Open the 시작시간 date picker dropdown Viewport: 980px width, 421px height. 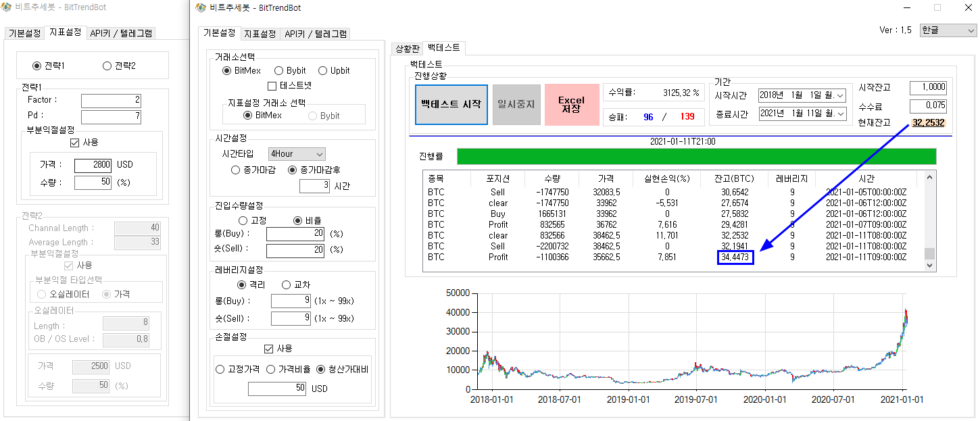[841, 95]
